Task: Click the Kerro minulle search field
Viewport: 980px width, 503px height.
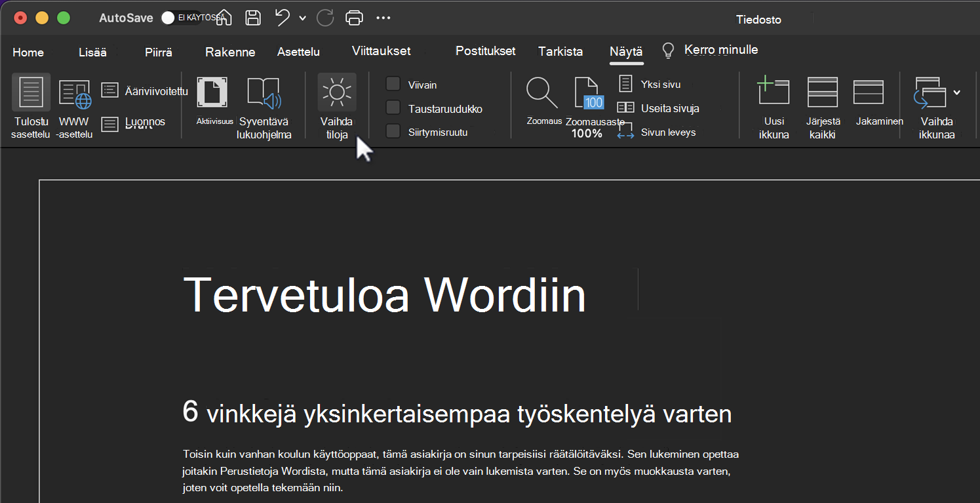Action: 721,50
